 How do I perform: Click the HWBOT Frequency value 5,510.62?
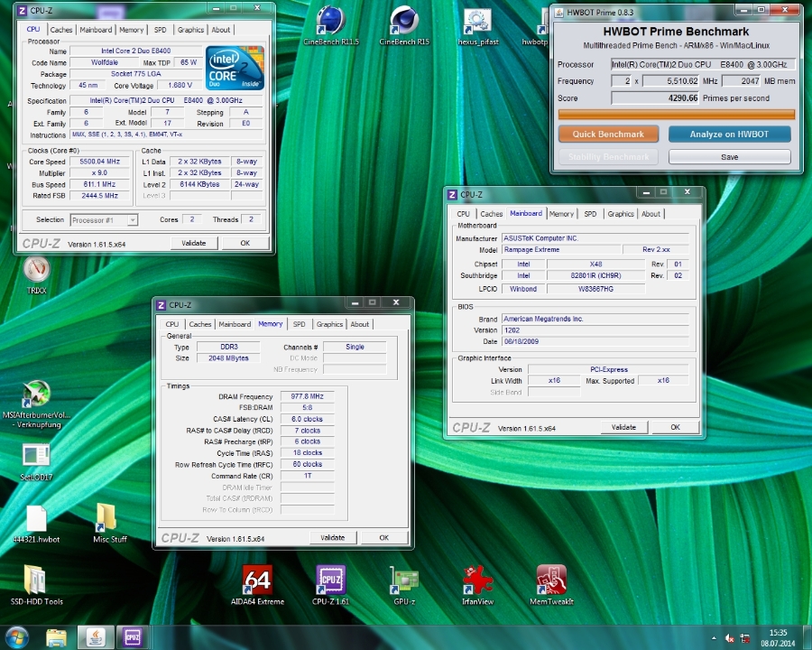670,81
